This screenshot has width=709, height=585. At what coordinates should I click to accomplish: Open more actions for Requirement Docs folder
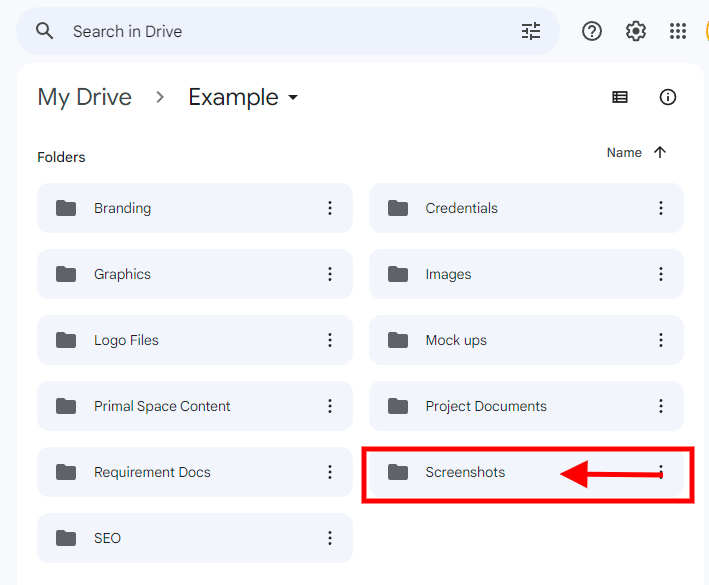pos(330,472)
